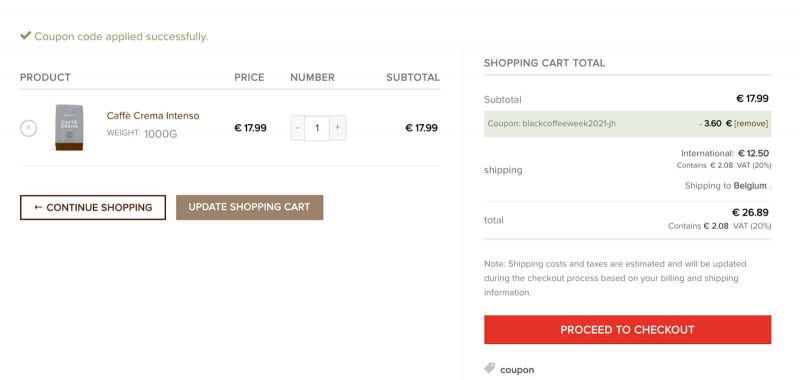The image size is (800, 380).
Task: Click the Subtotal column header
Action: coord(413,78)
